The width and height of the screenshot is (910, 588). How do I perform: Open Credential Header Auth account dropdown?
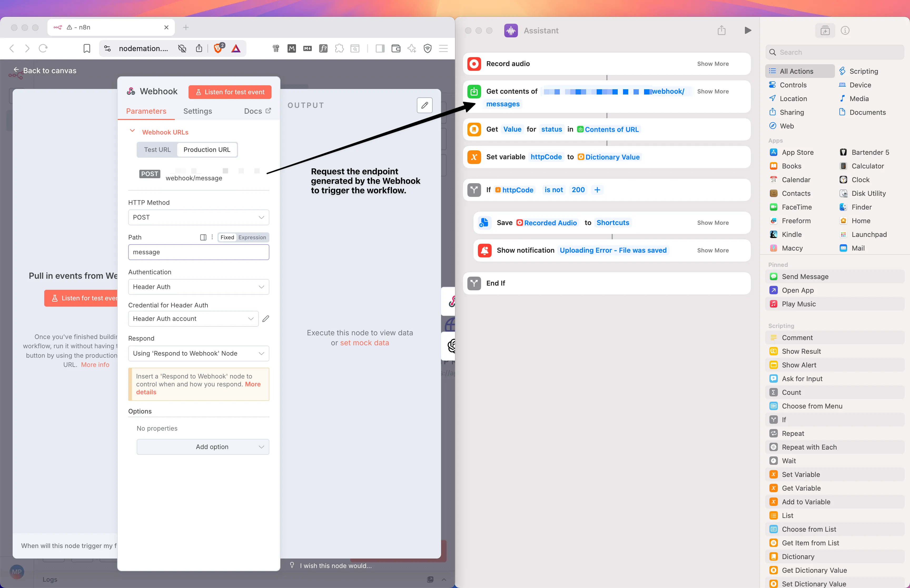[x=193, y=319]
